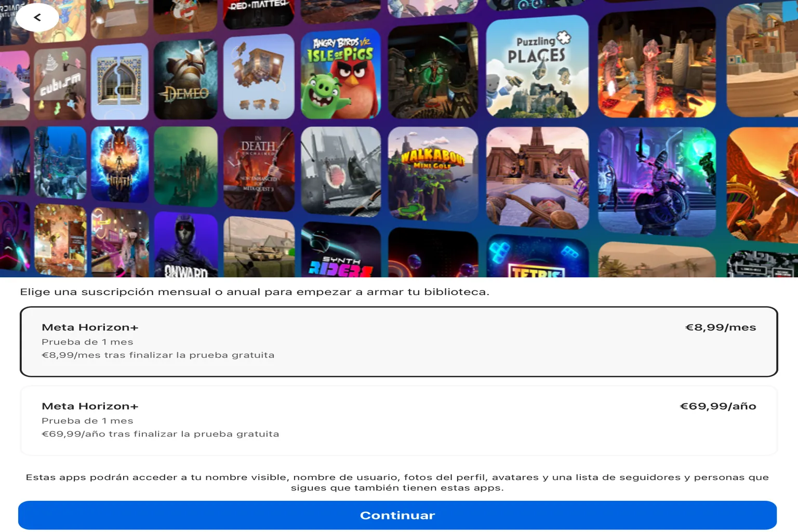Open the Angry Birds VR Isle of Pigs tile
This screenshot has height=532, width=798.
click(x=341, y=74)
